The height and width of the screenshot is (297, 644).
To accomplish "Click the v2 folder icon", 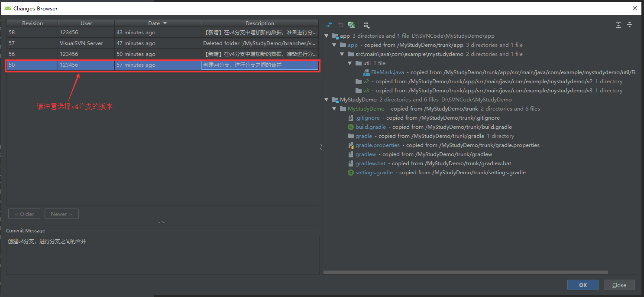I will pyautogui.click(x=359, y=82).
